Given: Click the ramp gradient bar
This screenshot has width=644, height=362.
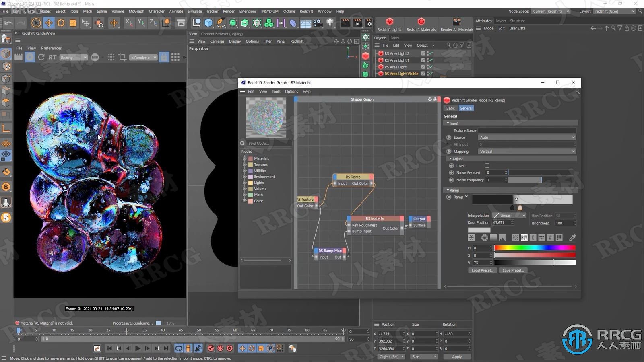Looking at the screenshot, I should tap(522, 199).
